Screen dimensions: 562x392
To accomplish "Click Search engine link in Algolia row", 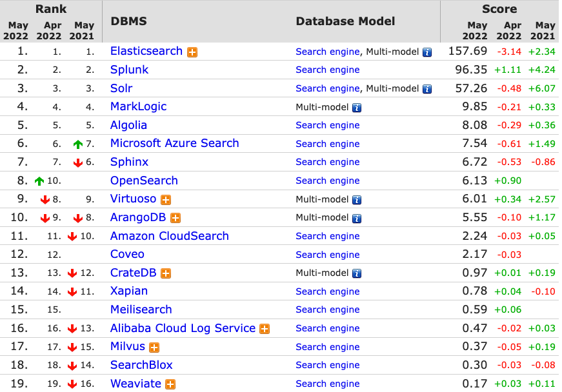I will point(328,125).
